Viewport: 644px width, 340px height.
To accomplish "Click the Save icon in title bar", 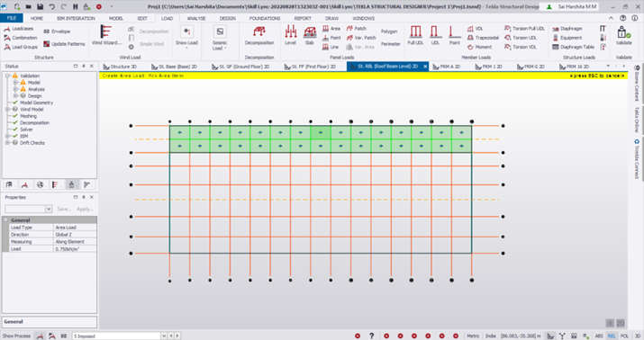I will (x=41, y=6).
